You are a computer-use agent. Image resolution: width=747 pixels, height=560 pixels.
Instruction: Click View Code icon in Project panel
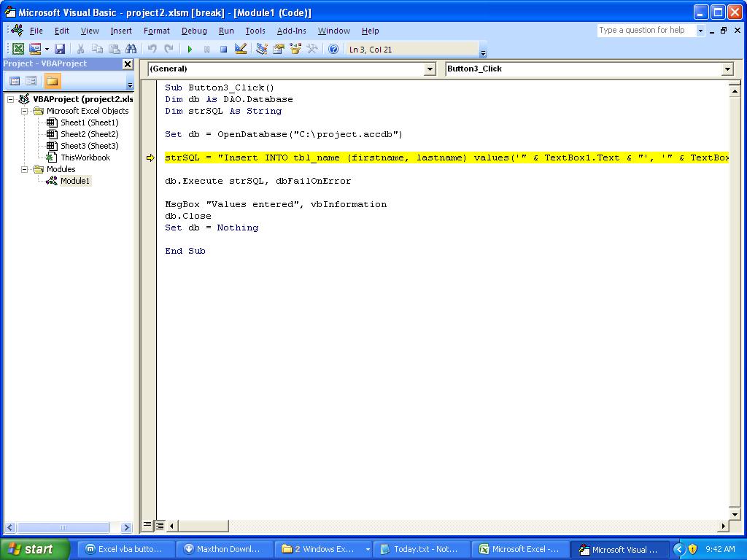[15, 81]
